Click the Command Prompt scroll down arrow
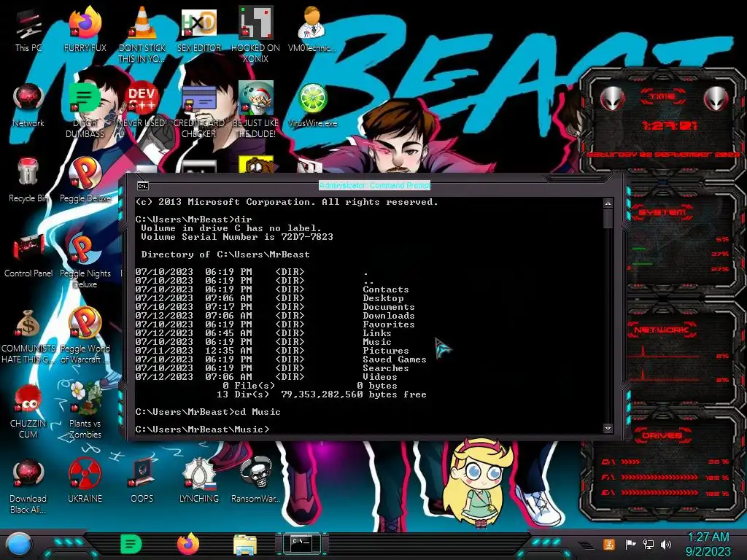Image resolution: width=747 pixels, height=560 pixels. click(608, 428)
